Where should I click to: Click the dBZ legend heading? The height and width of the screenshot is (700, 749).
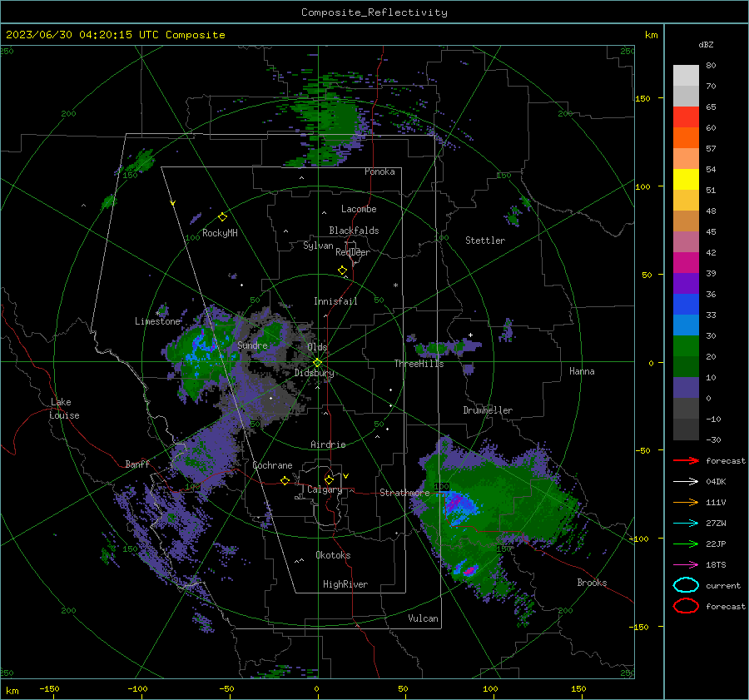point(706,44)
